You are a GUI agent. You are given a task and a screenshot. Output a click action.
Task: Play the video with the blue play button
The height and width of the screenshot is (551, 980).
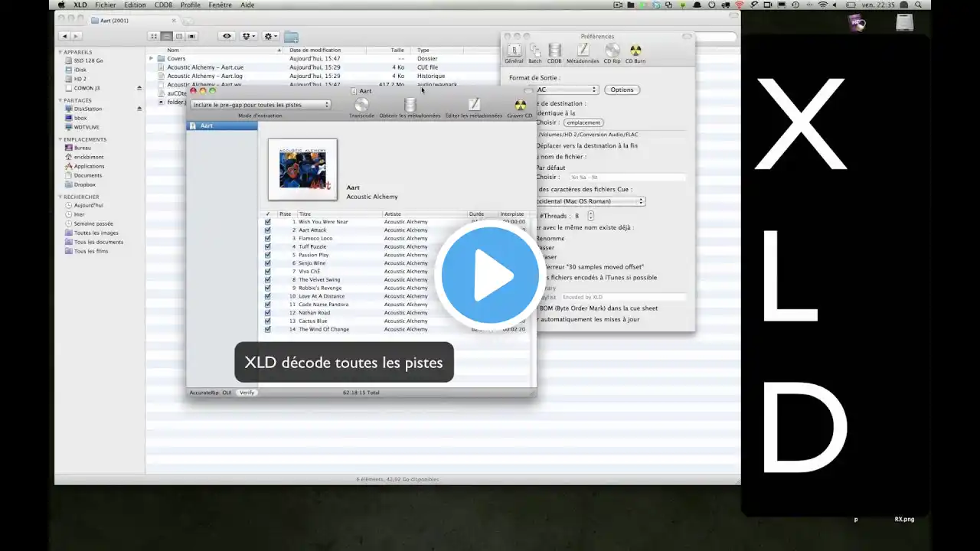(489, 274)
